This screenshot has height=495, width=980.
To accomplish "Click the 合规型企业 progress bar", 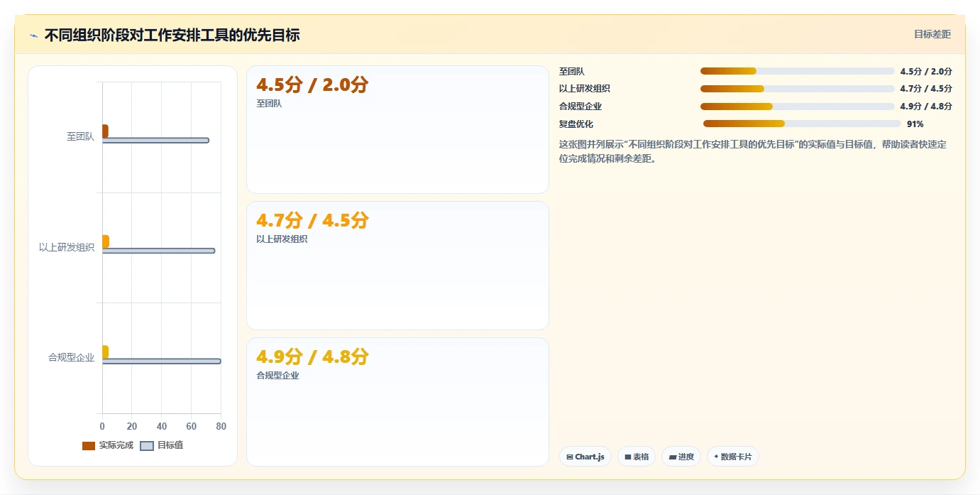I will [x=797, y=107].
